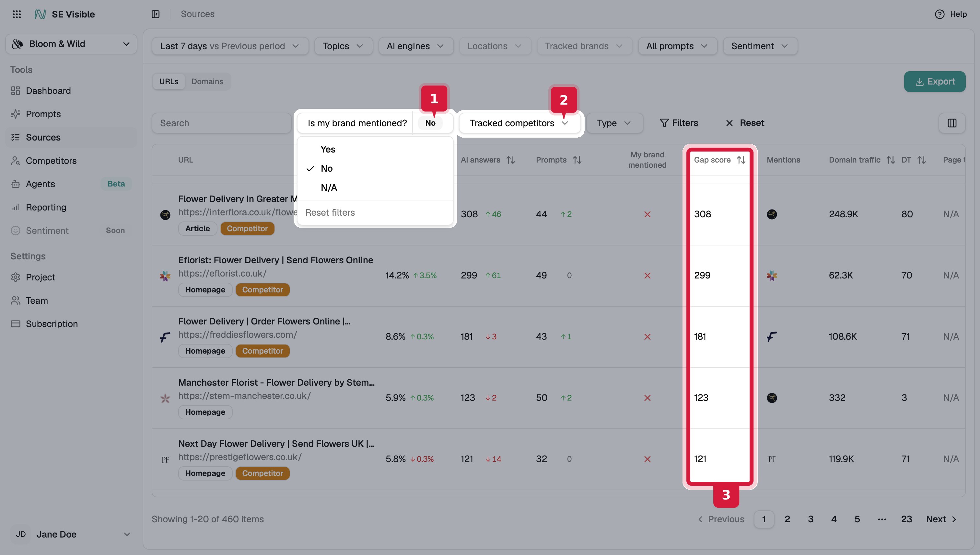The height and width of the screenshot is (555, 980).
Task: Sort table by Domain traffic
Action: [891, 160]
